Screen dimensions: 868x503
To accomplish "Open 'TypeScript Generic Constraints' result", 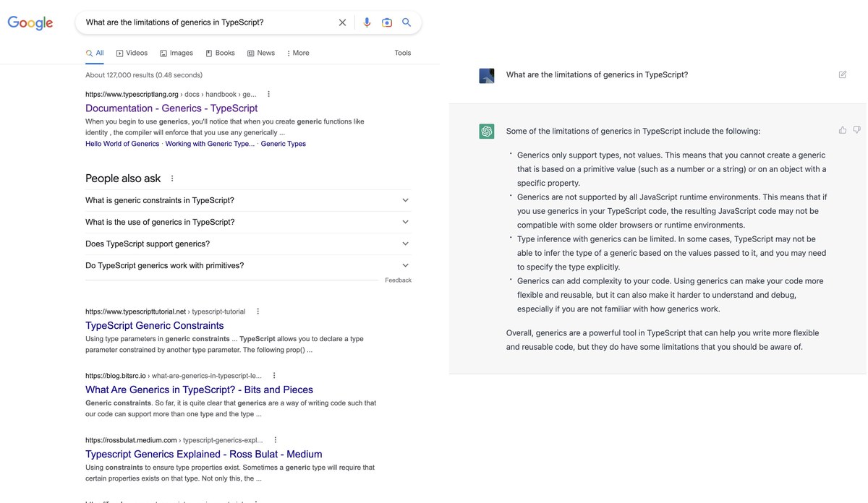I will pos(155,326).
